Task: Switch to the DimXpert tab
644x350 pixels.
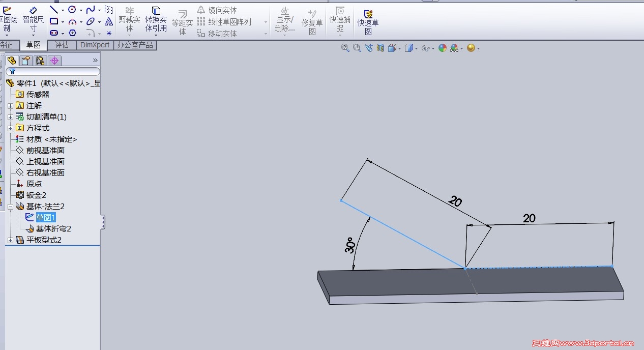Action: pyautogui.click(x=95, y=45)
